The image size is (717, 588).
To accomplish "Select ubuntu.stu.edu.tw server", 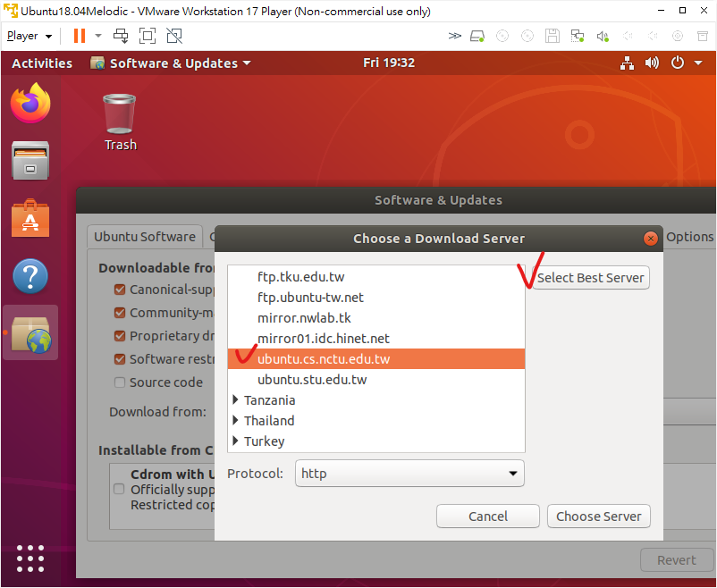I will pos(376,380).
